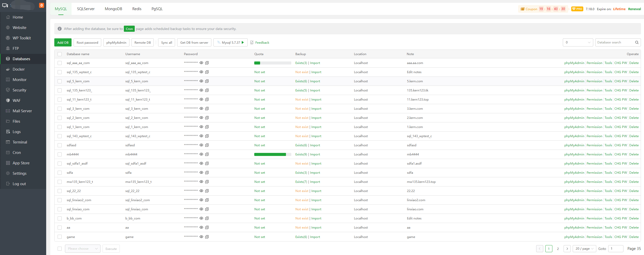This screenshot has width=644, height=255.
Task: Click the quota bar for mb4444
Action: 272,154
